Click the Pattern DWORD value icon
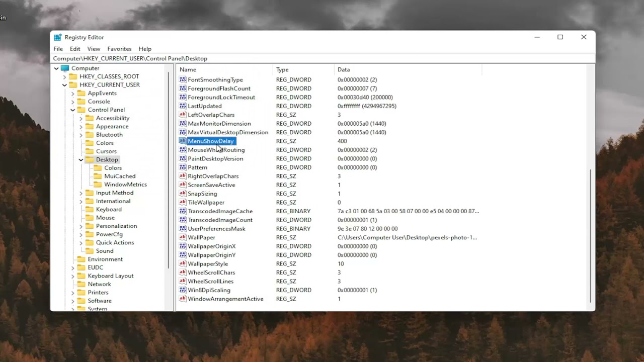644x362 pixels. click(x=183, y=167)
